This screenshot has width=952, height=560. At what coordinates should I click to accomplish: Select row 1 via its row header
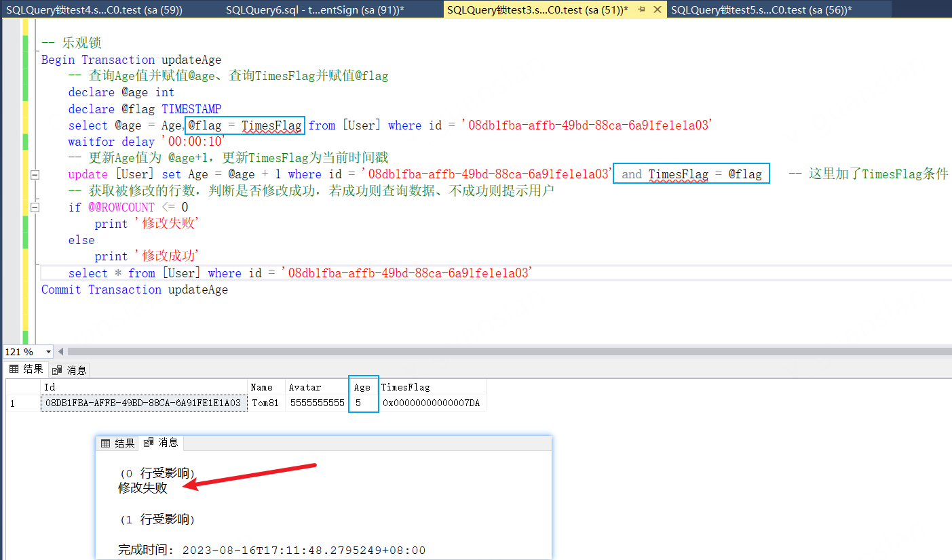click(22, 403)
